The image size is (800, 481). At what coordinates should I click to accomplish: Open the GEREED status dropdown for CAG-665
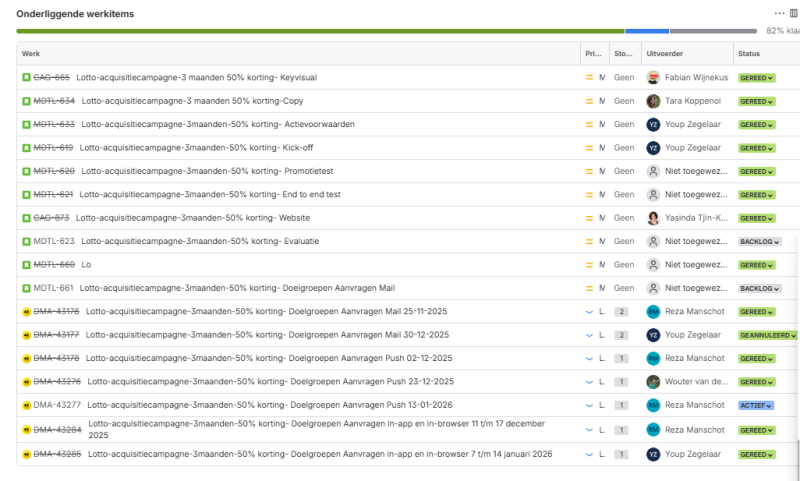coord(756,77)
